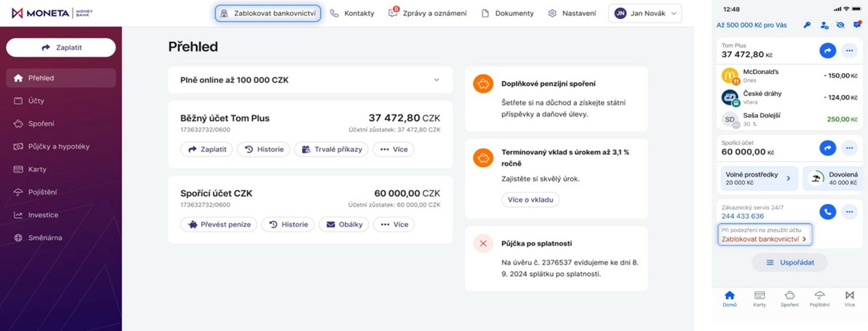Image resolution: width=868 pixels, height=331 pixels.
Task: Tap phone number 244 433 636
Action: coord(742,216)
